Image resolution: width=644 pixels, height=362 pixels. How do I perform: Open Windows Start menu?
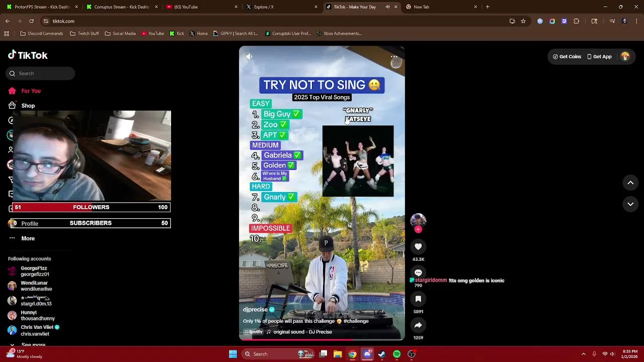click(233, 354)
